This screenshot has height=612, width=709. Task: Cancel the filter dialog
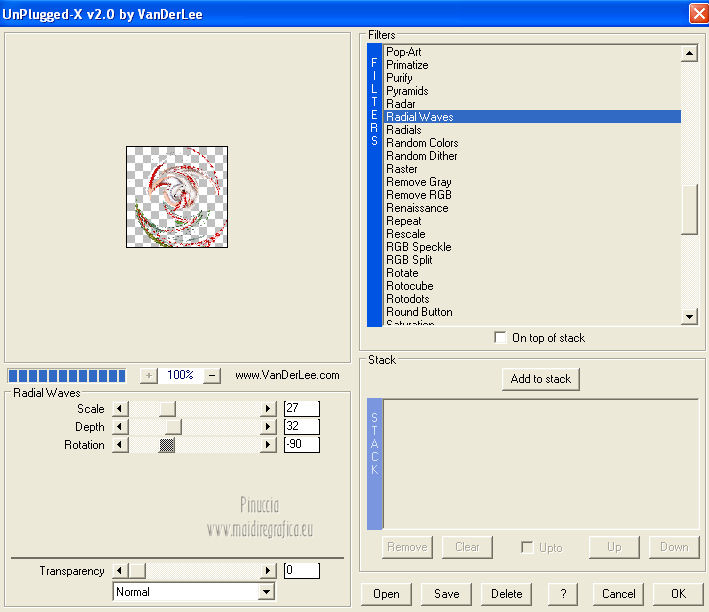point(618,594)
